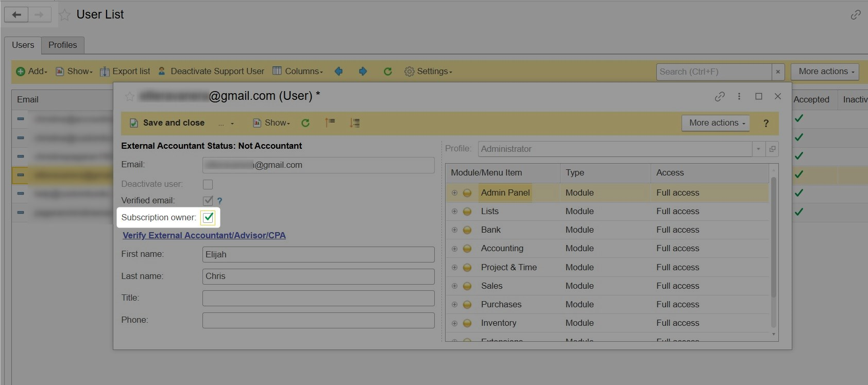
Task: Star the User List page as favorite
Action: click(x=64, y=15)
